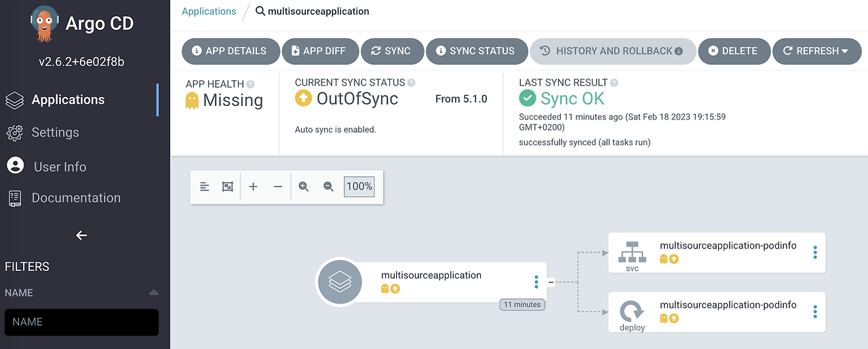Image resolution: width=868 pixels, height=349 pixels.
Task: Open APP DETAILS
Action: click(x=231, y=51)
